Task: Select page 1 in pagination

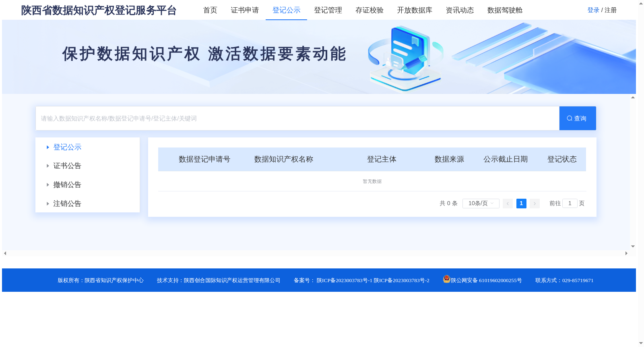Action: 521,204
